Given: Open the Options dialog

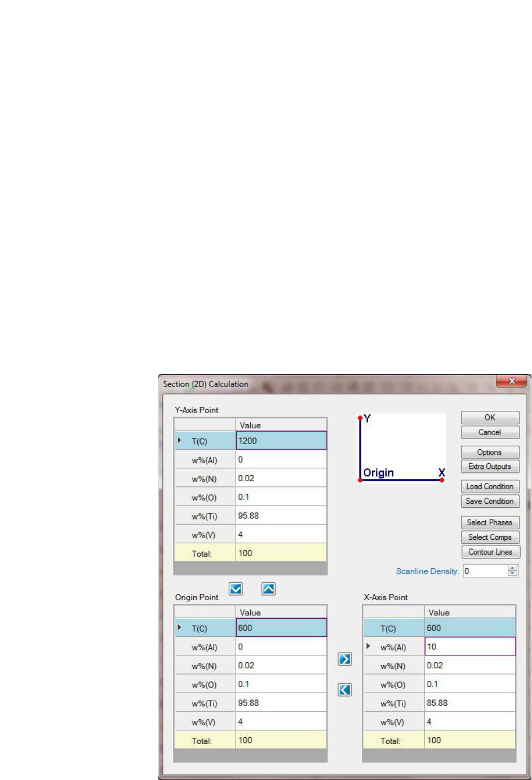Looking at the screenshot, I should pos(490,452).
